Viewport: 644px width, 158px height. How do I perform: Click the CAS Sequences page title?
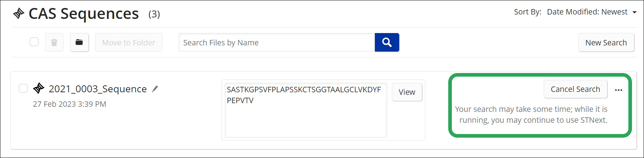[84, 14]
